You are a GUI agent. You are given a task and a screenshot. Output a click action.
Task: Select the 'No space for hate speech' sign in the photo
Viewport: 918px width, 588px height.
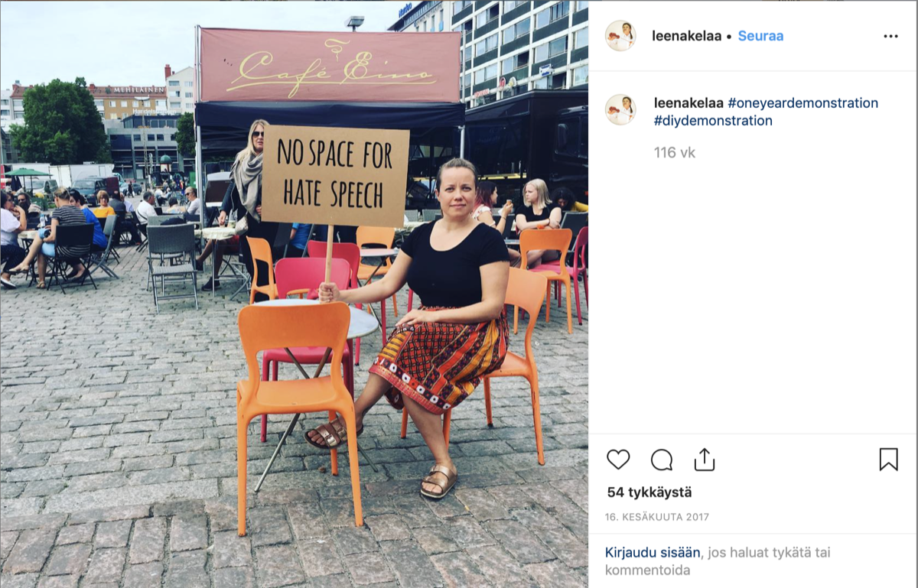(335, 177)
